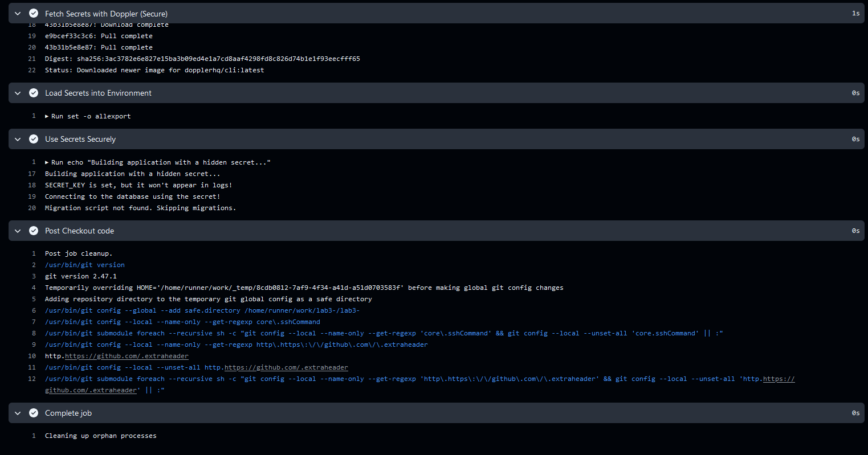Click success checkmark icon for Post Checkout code
This screenshot has height=455, width=868.
coord(34,231)
